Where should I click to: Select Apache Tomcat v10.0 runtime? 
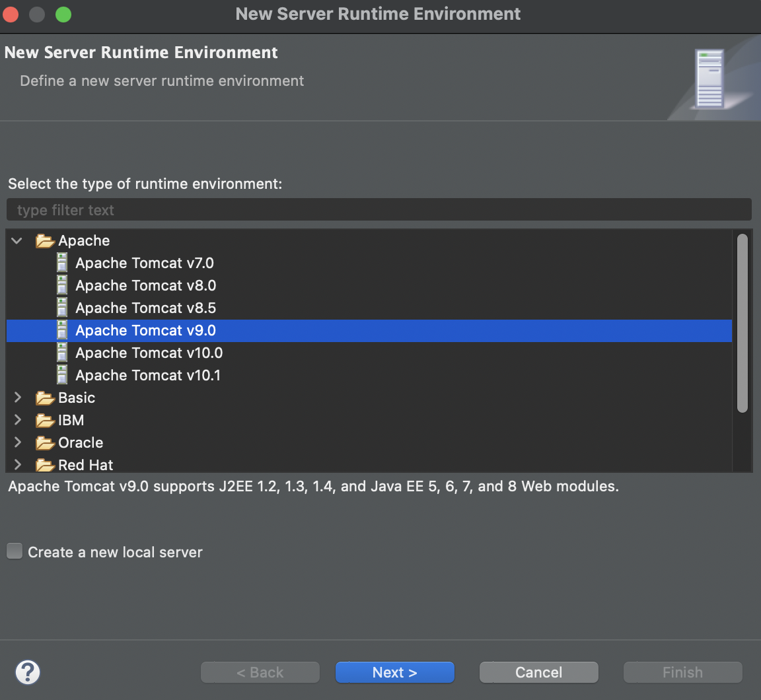pyautogui.click(x=149, y=353)
